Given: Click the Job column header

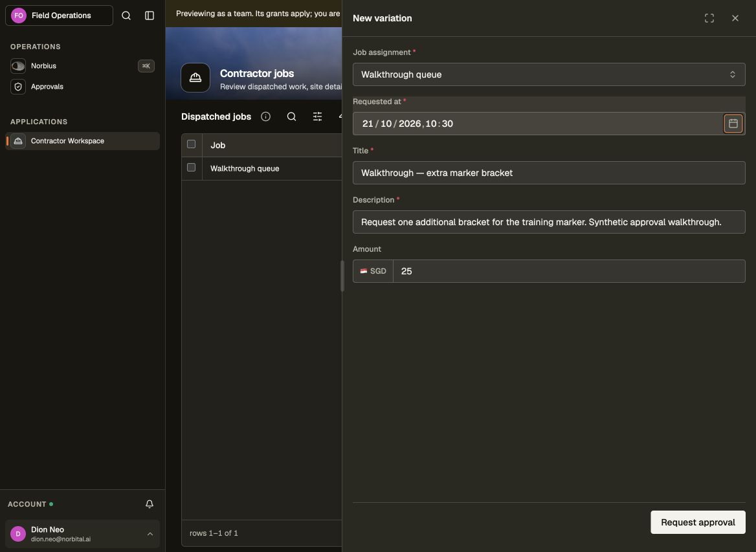Looking at the screenshot, I should coord(272,145).
